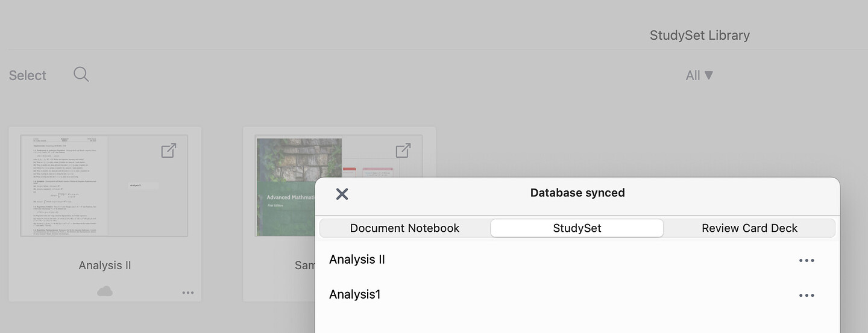Click Analysis II card title label
This screenshot has width=868, height=333.
click(105, 266)
